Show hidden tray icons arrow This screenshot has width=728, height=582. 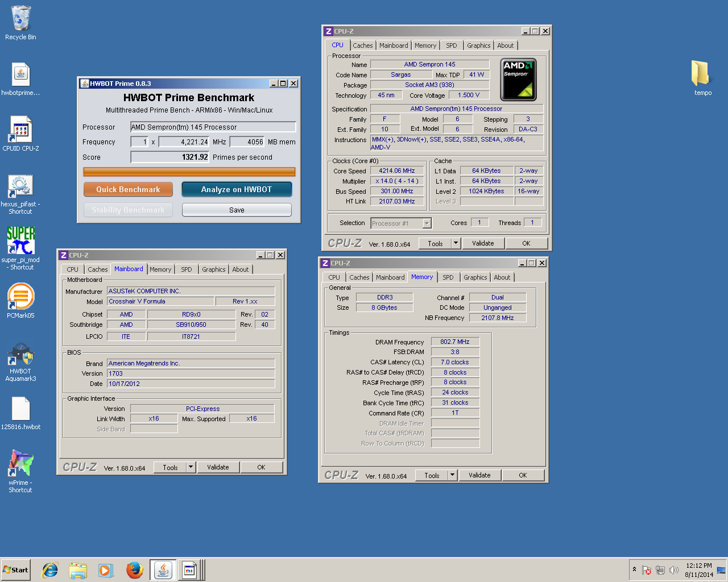pos(634,569)
